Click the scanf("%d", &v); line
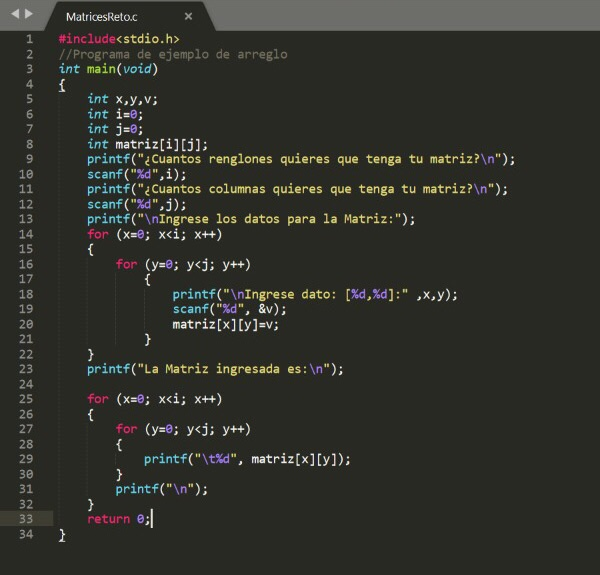The image size is (600, 575). [x=229, y=309]
